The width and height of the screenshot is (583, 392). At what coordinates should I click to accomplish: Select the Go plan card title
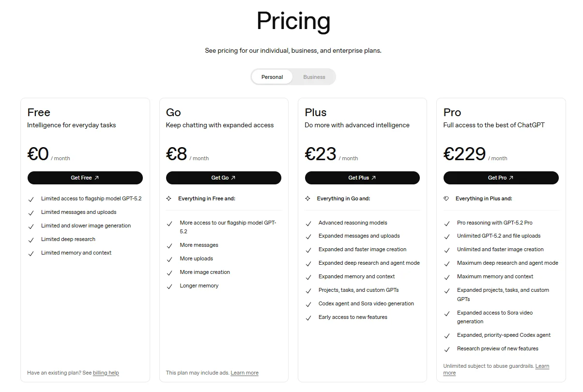173,112
